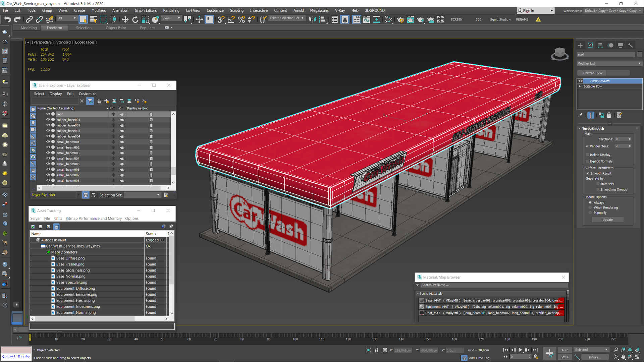Activate the Select Object tool
Image resolution: width=644 pixels, height=362 pixels.
pos(83,19)
